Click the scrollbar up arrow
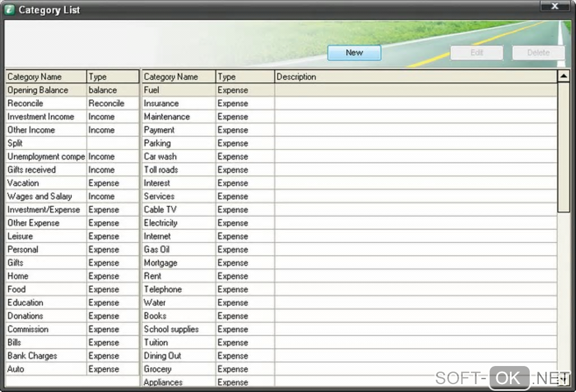 (x=564, y=76)
